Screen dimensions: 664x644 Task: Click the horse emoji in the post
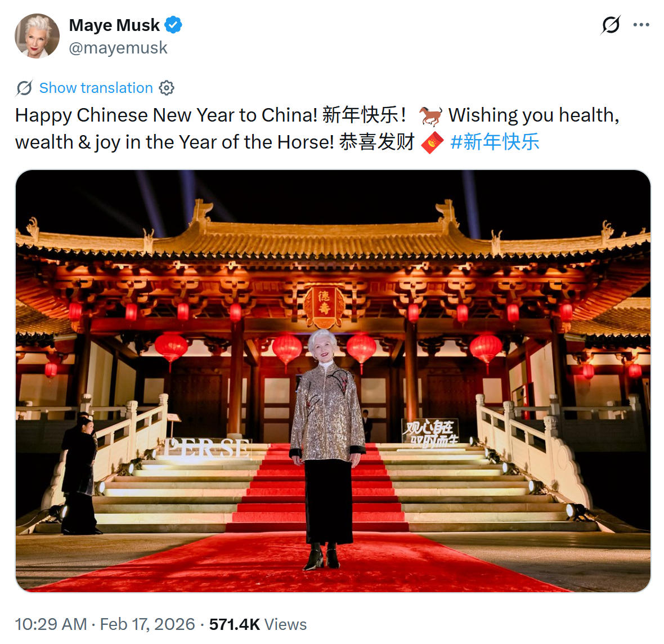[x=431, y=115]
